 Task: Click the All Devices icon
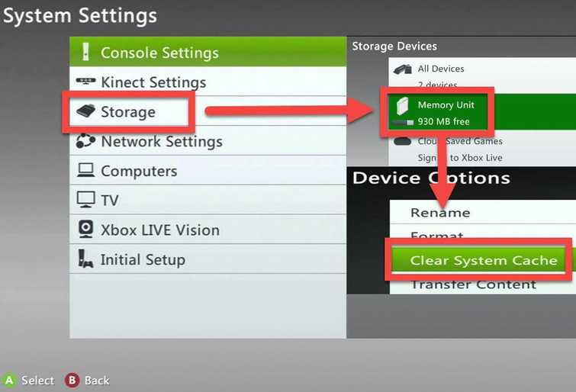coord(403,69)
